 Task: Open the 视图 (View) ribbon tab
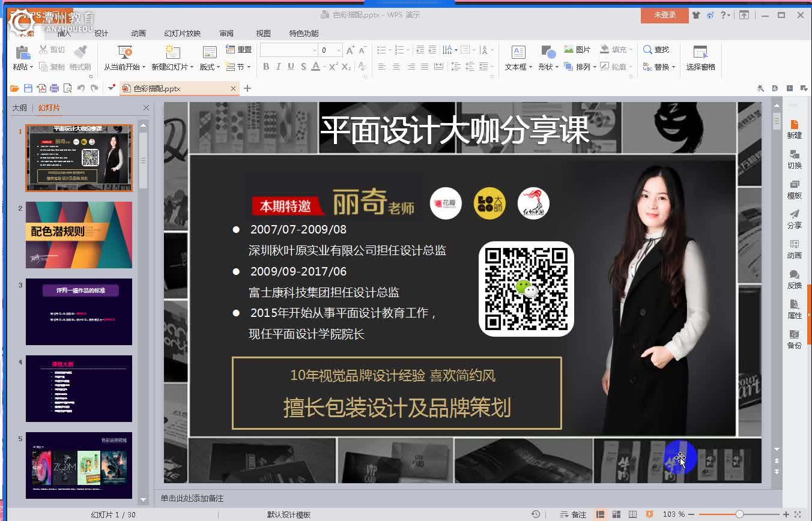coord(262,34)
